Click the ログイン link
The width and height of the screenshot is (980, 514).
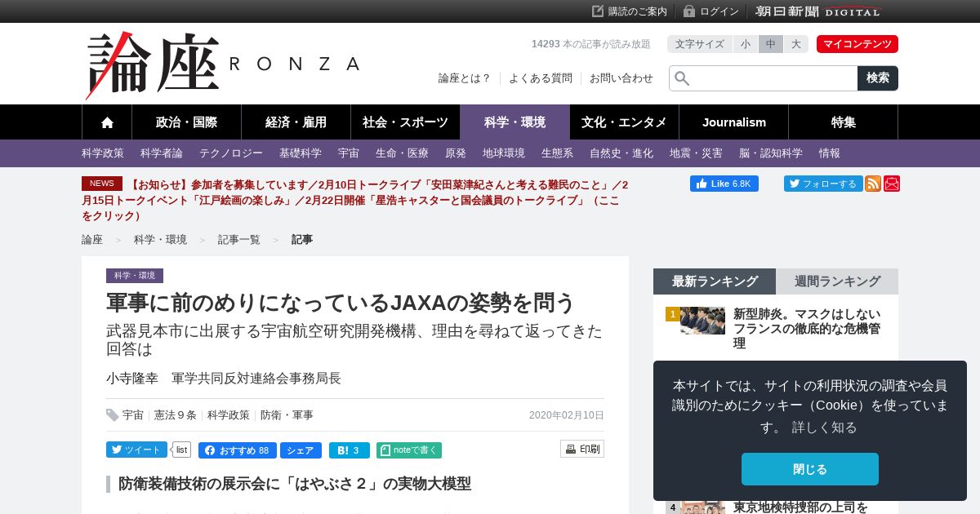pos(711,11)
